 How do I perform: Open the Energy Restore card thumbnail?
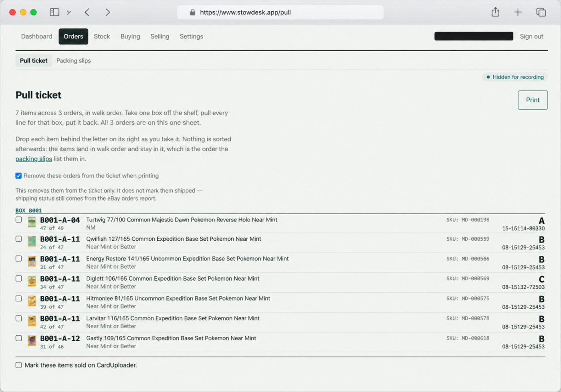pyautogui.click(x=32, y=261)
